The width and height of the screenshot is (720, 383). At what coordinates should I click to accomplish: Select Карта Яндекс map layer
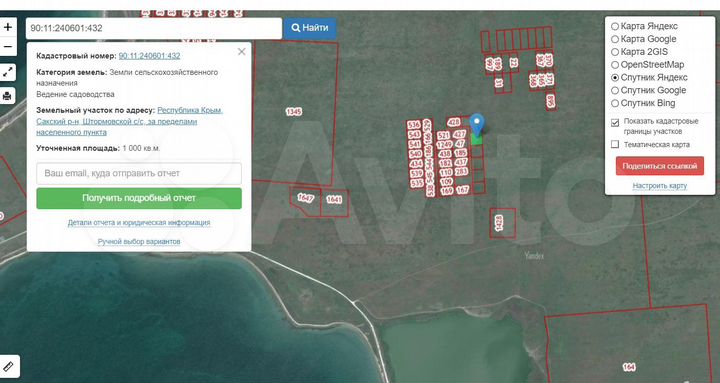point(645,26)
